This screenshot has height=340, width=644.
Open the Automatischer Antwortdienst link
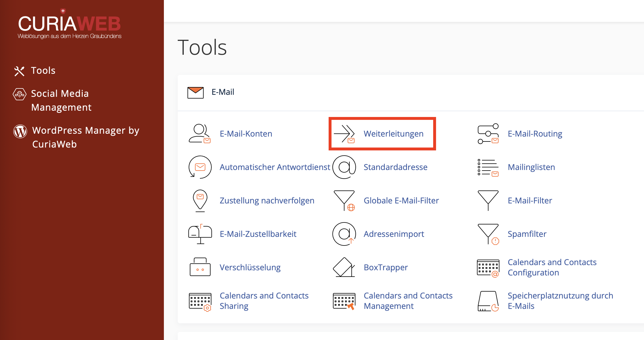(275, 167)
